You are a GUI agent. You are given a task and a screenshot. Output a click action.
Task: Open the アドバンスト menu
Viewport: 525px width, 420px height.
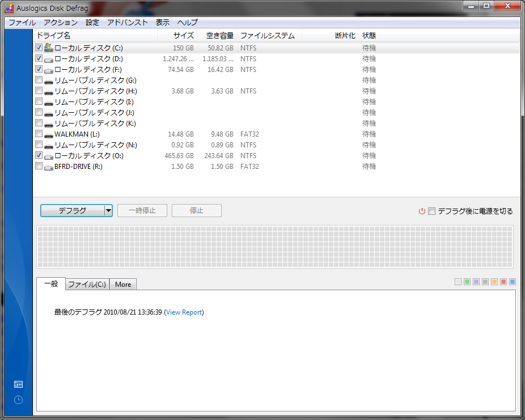point(128,23)
